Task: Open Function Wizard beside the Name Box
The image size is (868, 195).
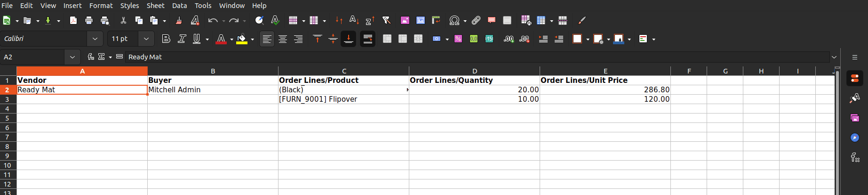Action: (91, 57)
